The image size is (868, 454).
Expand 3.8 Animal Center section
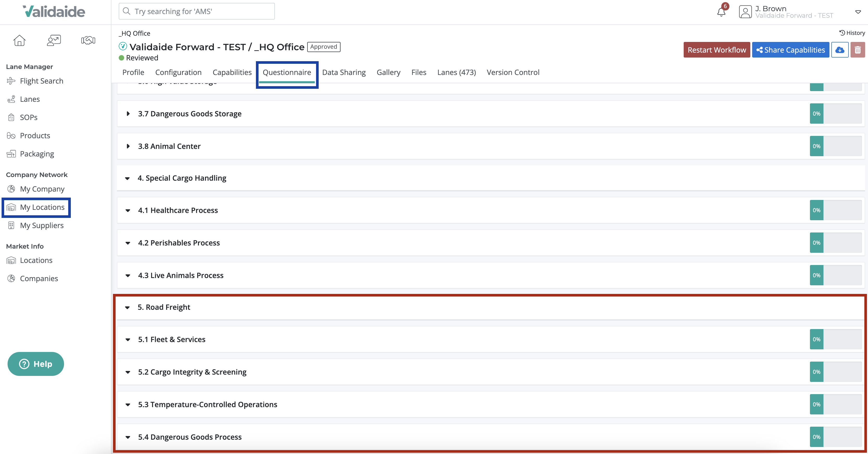pos(128,146)
